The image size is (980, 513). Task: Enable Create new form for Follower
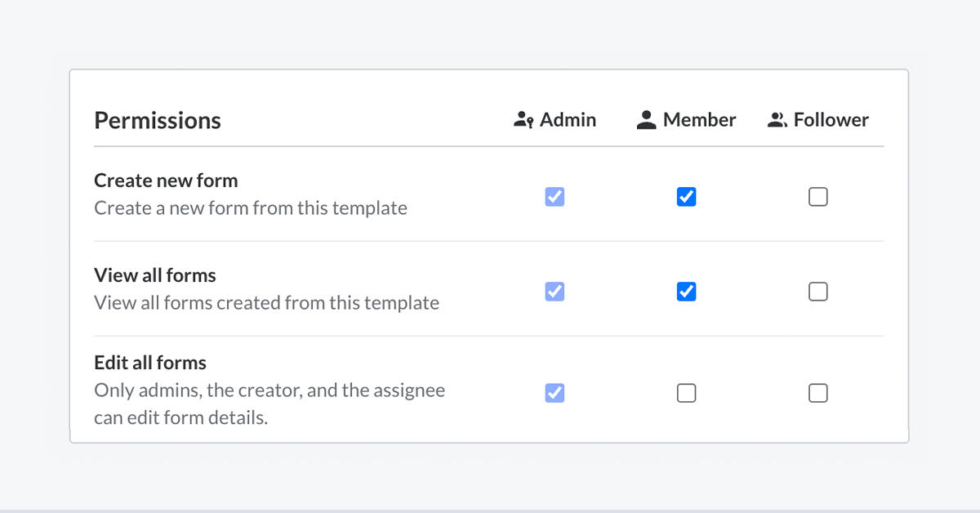817,197
